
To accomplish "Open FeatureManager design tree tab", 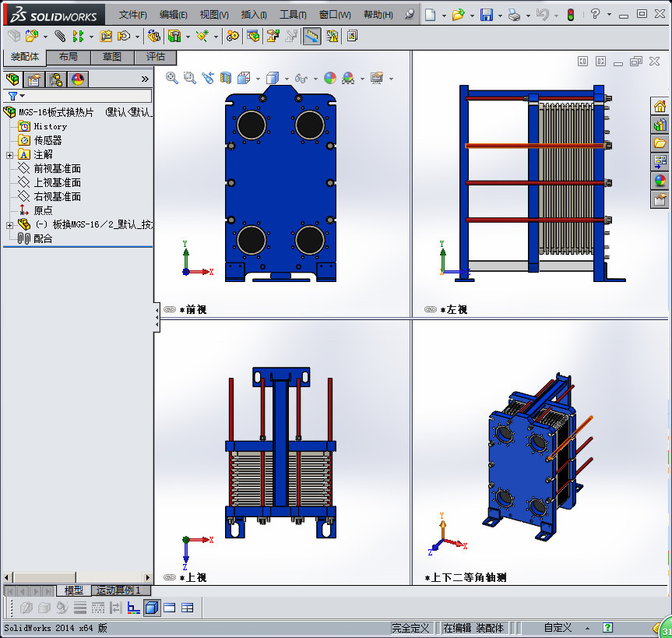I will [13, 79].
